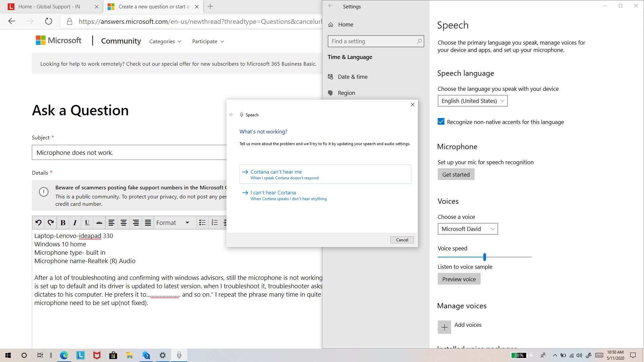This screenshot has height=362, width=644.
Task: Uncheck Recognize non-native accents checkbox
Action: click(441, 122)
